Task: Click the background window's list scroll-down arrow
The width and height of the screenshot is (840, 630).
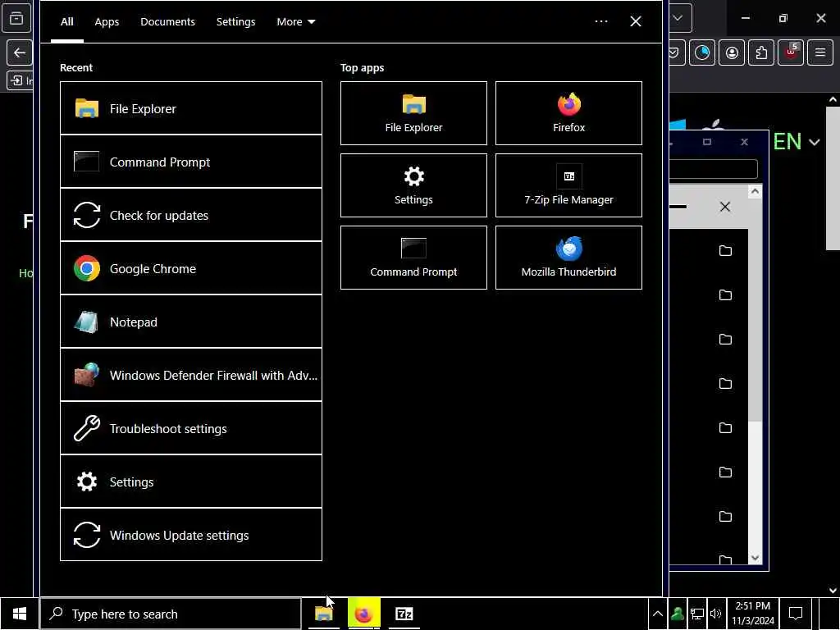Action: [755, 558]
